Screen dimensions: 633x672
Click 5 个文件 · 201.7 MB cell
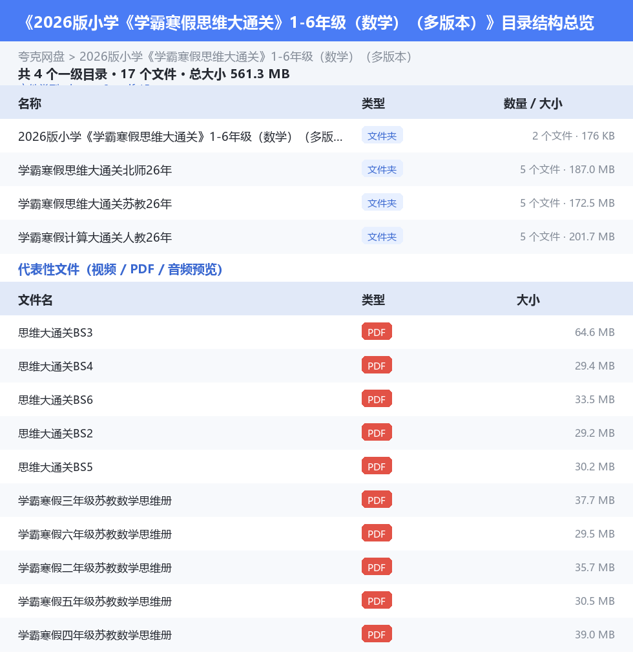tap(568, 236)
